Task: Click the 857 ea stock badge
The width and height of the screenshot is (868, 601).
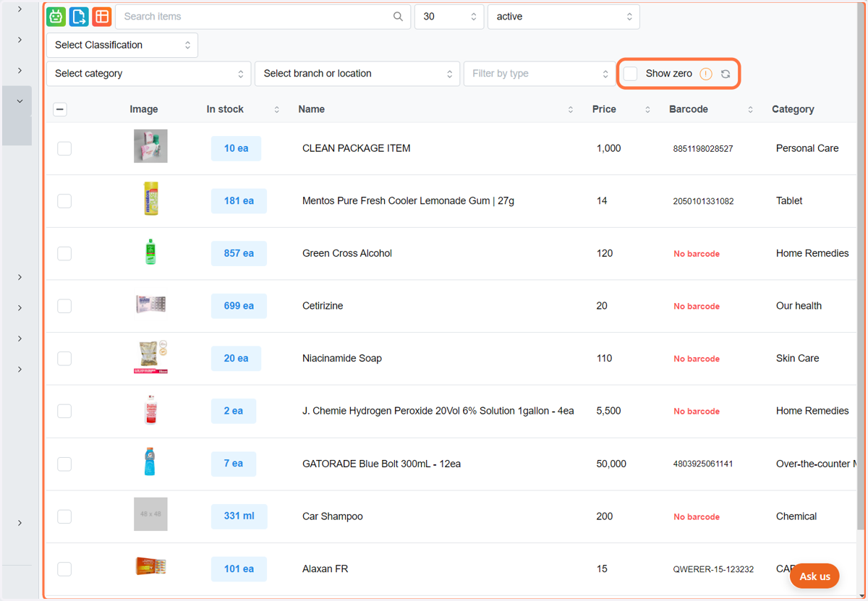Action: point(239,253)
